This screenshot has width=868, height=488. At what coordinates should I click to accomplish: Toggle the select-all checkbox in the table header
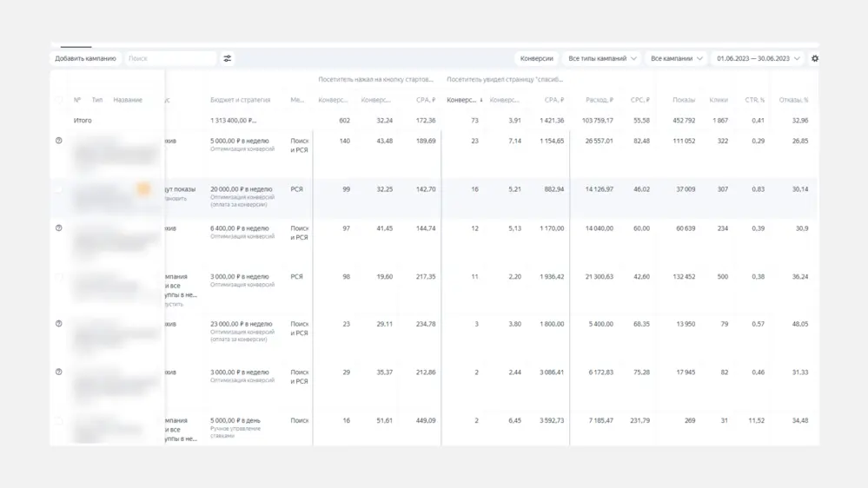[x=59, y=100]
